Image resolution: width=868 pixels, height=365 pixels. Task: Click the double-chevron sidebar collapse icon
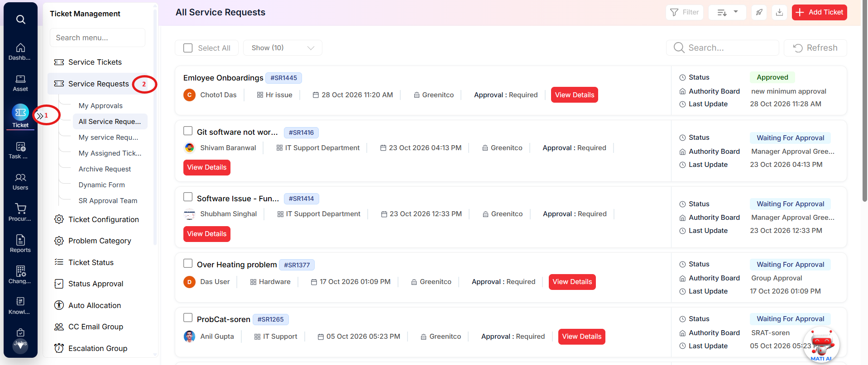[40, 116]
